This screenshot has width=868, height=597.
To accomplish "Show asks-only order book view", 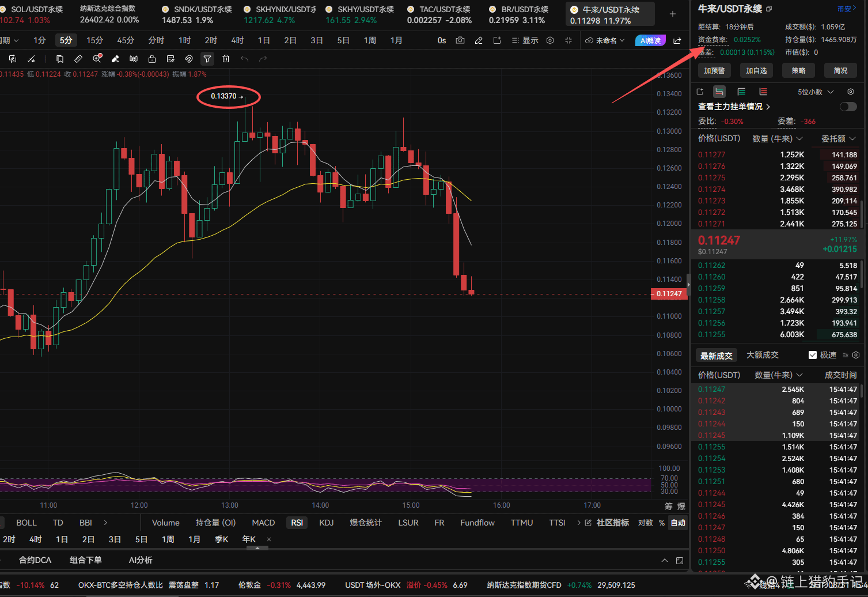I will pos(763,92).
